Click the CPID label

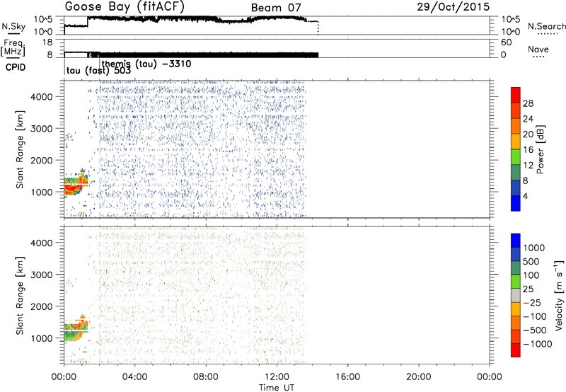pos(16,67)
